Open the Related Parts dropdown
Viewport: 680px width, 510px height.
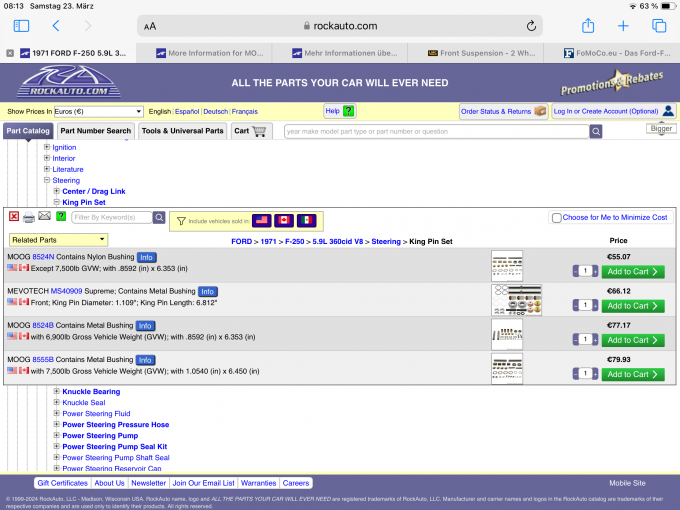(x=59, y=240)
